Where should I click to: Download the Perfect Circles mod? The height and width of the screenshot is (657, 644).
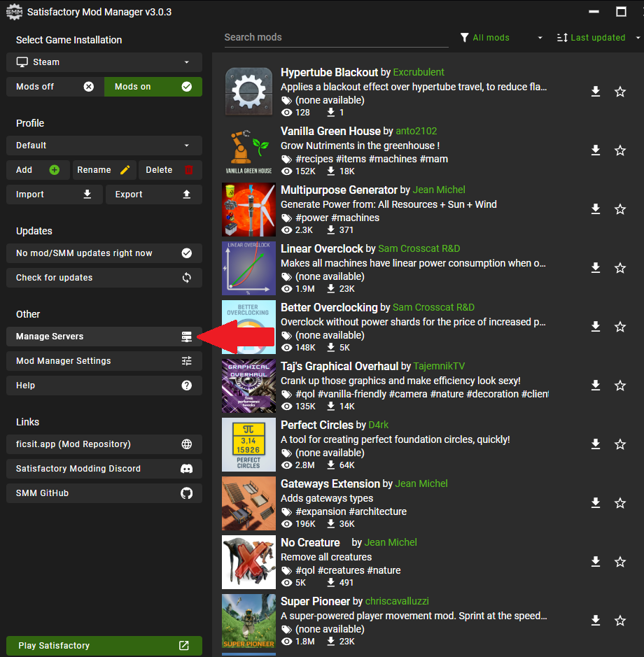(x=596, y=444)
